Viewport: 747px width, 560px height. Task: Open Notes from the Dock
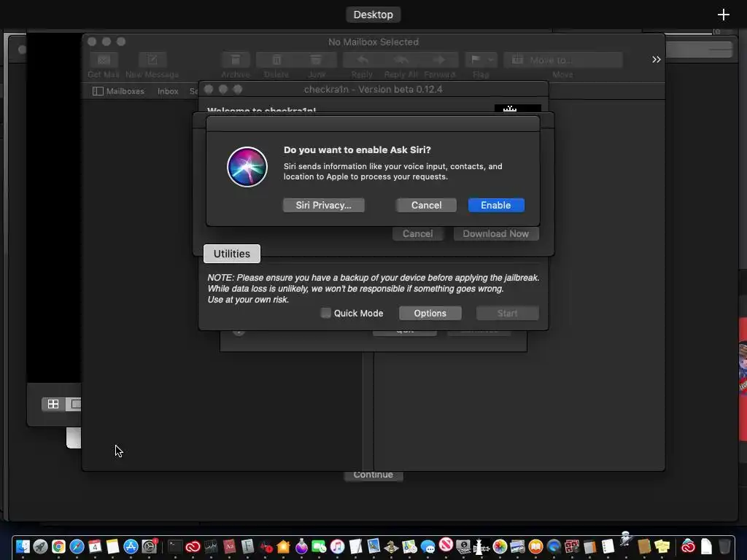click(112, 546)
